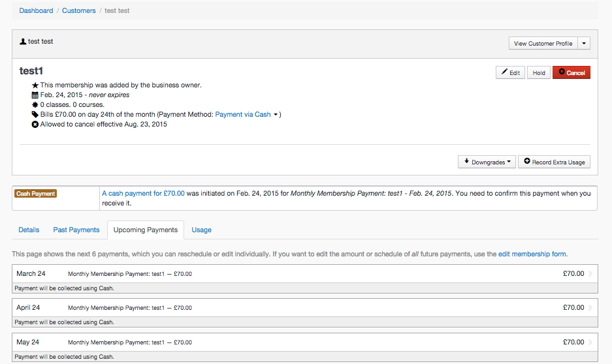
Task: Expand the Downgrades dropdown
Action: [487, 162]
